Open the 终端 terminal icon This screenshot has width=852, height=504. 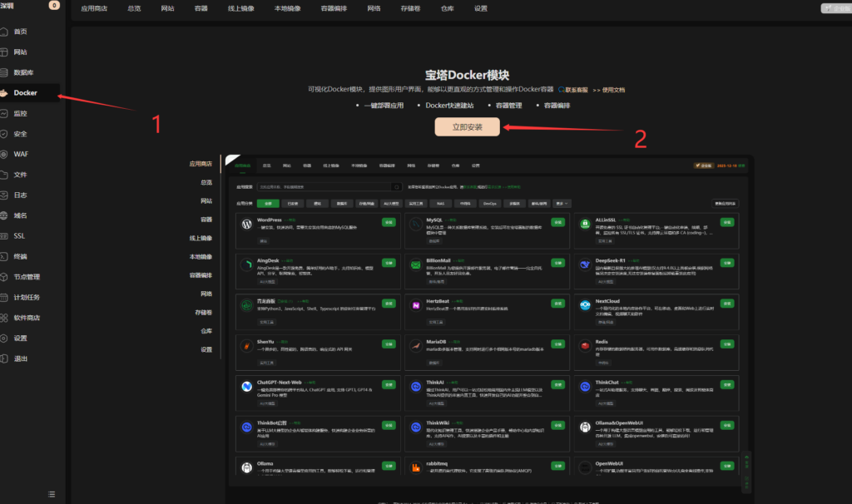click(x=6, y=256)
